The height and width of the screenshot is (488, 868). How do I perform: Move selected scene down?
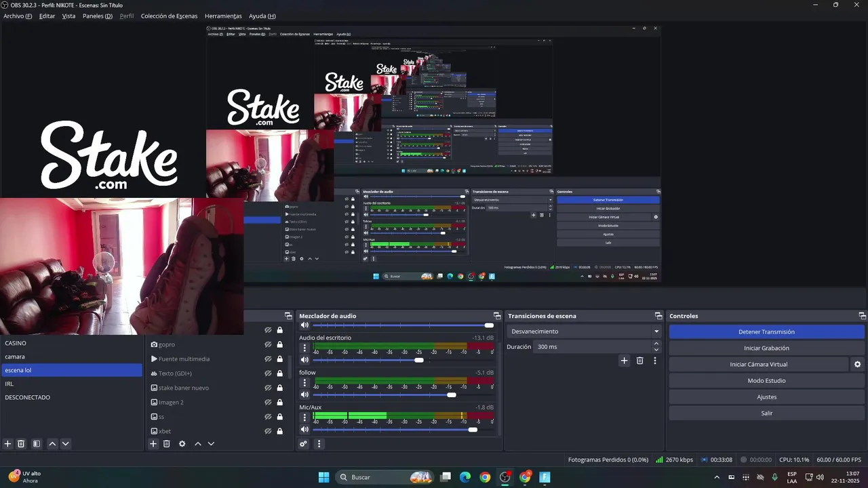coord(66,444)
